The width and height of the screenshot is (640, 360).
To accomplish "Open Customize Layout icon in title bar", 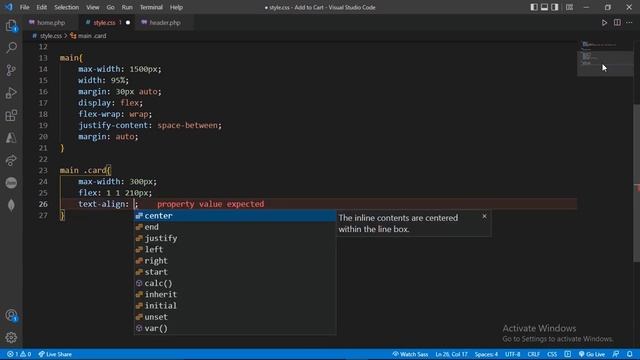I will [x=569, y=7].
